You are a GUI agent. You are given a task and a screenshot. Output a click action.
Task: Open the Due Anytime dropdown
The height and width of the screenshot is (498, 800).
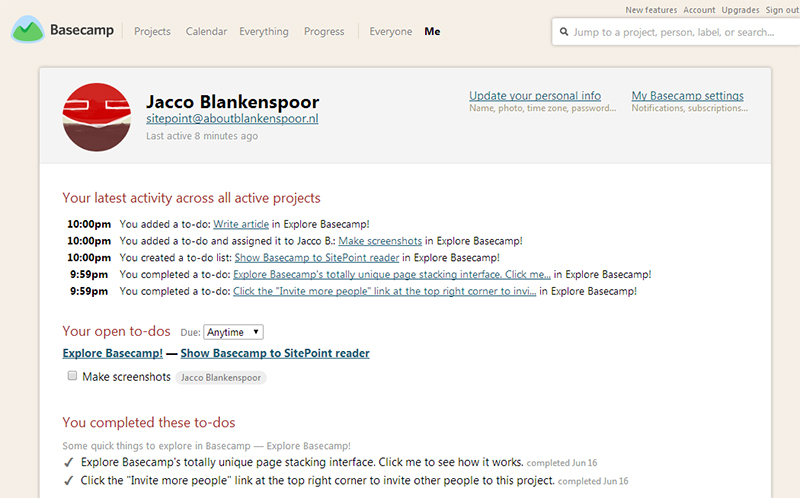[x=233, y=332]
